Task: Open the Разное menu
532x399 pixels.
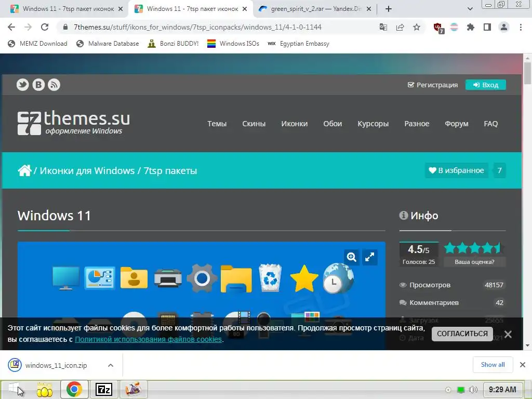Action: tap(417, 124)
